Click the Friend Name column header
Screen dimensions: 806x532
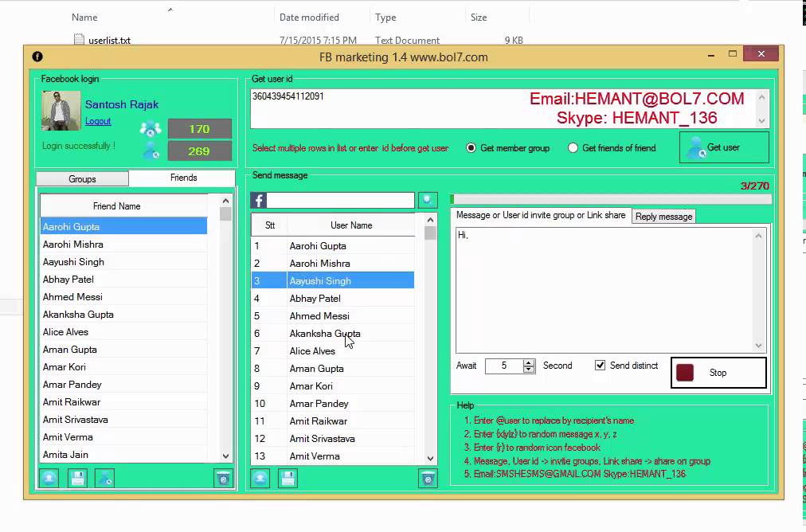[x=123, y=206]
